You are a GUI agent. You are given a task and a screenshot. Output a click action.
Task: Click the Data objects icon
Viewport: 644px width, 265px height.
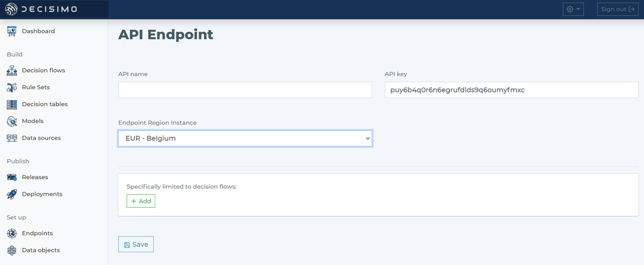(12, 250)
